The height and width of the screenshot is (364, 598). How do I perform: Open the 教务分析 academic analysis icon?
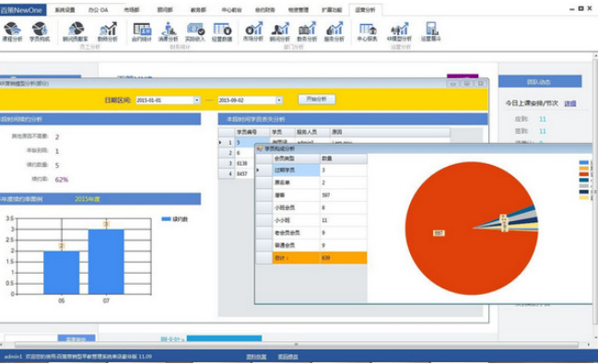tap(307, 31)
